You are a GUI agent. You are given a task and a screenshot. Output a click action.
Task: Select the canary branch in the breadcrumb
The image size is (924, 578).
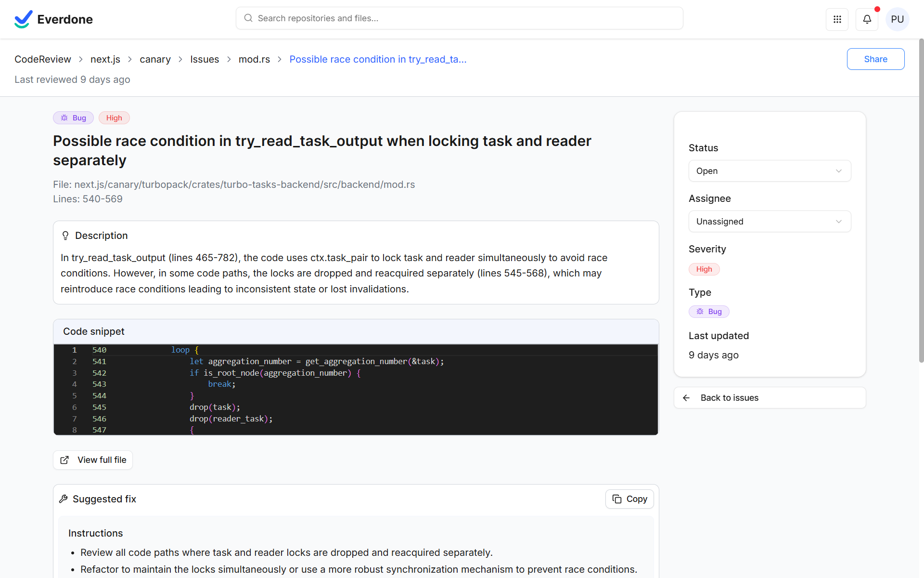point(155,59)
